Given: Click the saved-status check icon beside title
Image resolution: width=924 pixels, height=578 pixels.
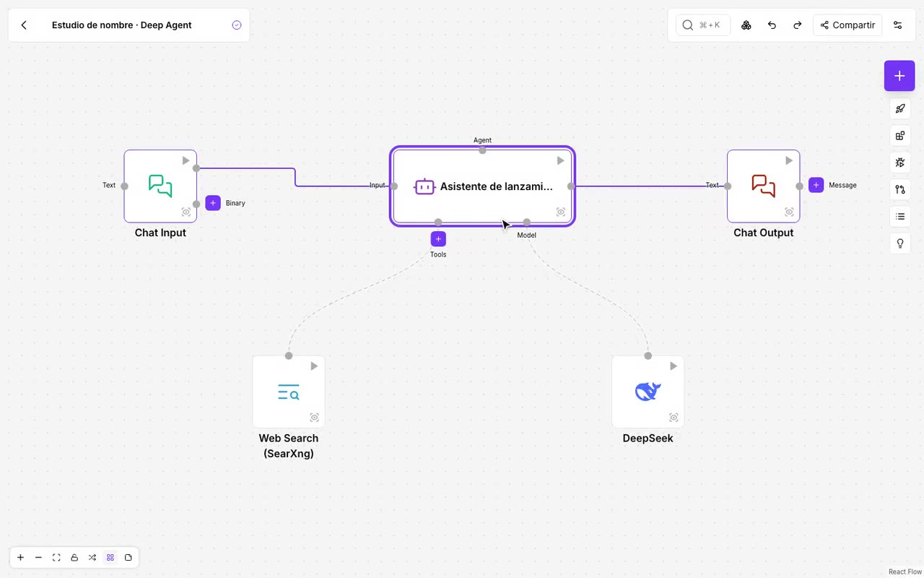Looking at the screenshot, I should pyautogui.click(x=237, y=25).
